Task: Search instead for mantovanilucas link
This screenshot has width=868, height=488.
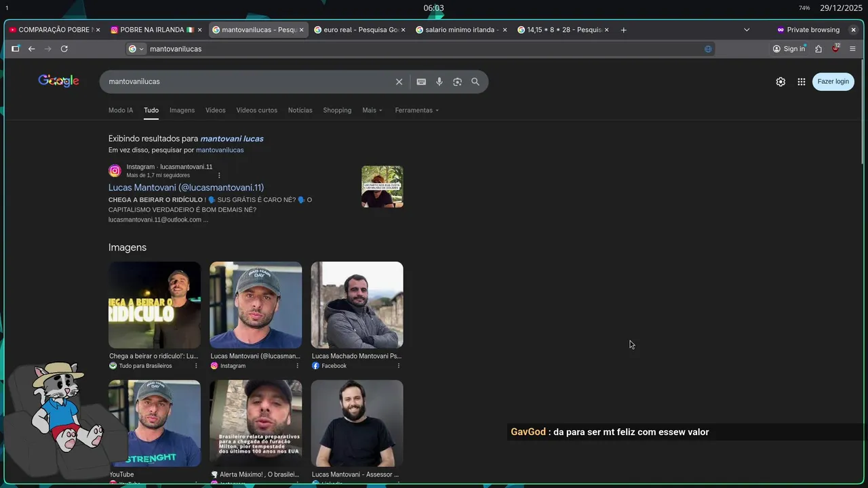Action: point(220,150)
